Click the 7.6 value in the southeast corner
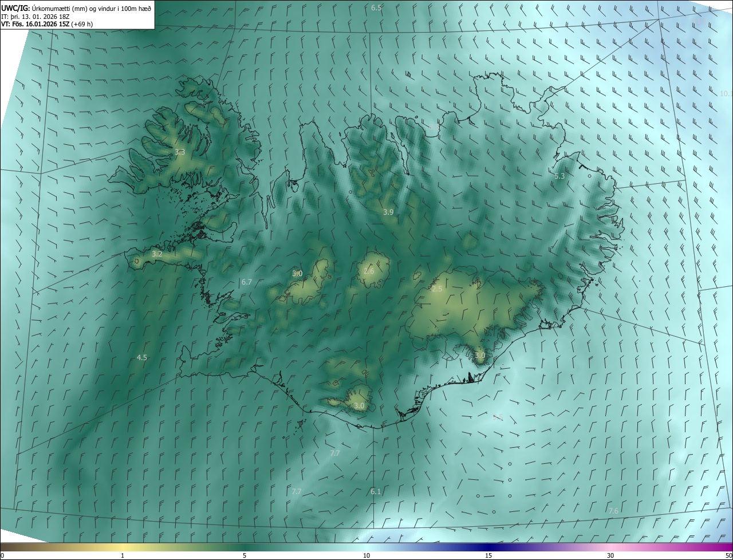 [x=613, y=511]
